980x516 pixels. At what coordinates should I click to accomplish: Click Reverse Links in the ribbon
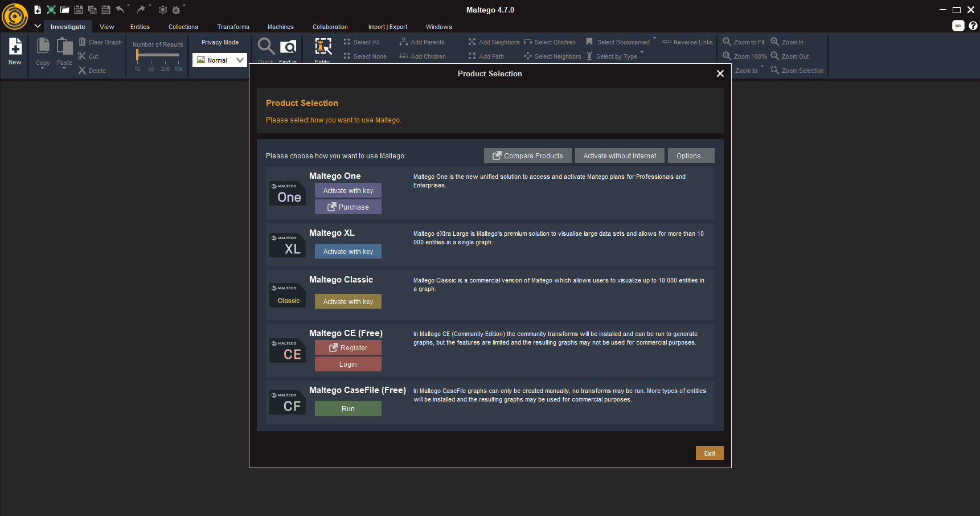pyautogui.click(x=687, y=42)
